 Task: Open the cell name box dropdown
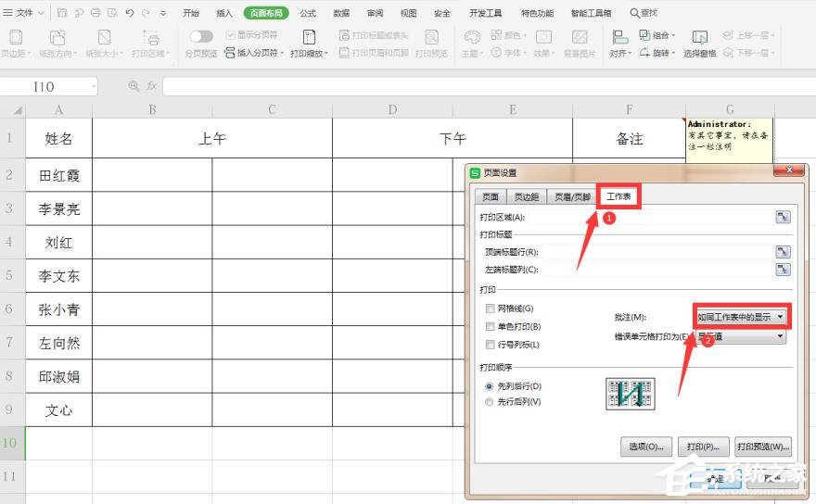pos(95,86)
